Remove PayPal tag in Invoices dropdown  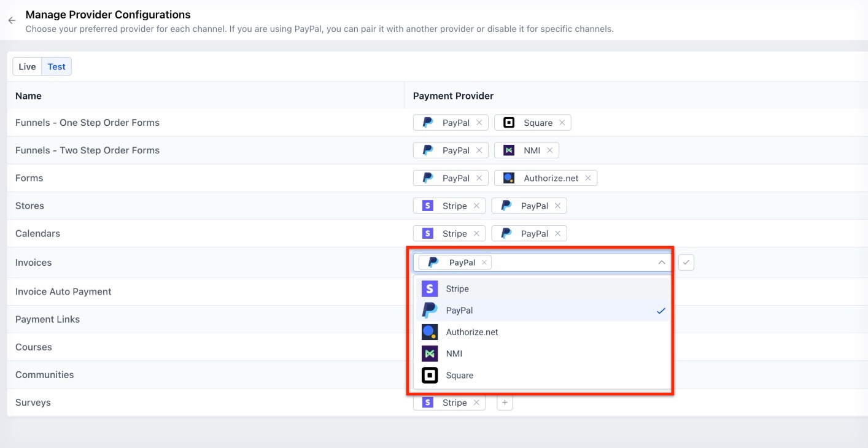484,263
